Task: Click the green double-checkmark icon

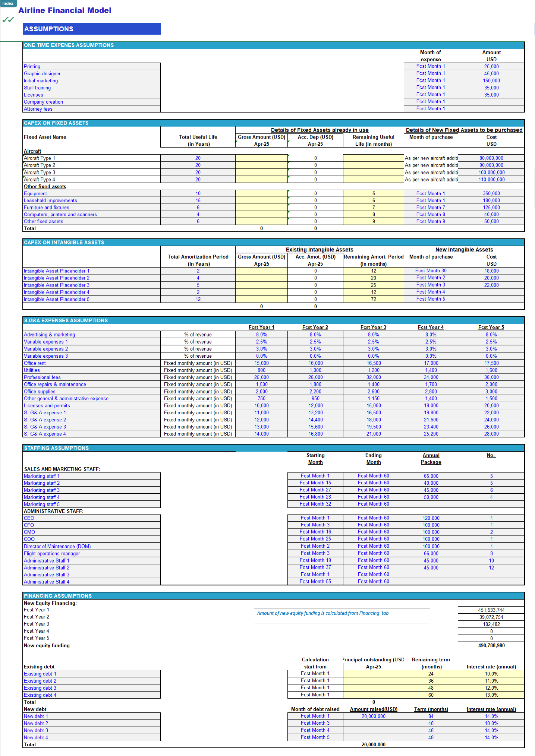Action: pyautogui.click(x=8, y=20)
